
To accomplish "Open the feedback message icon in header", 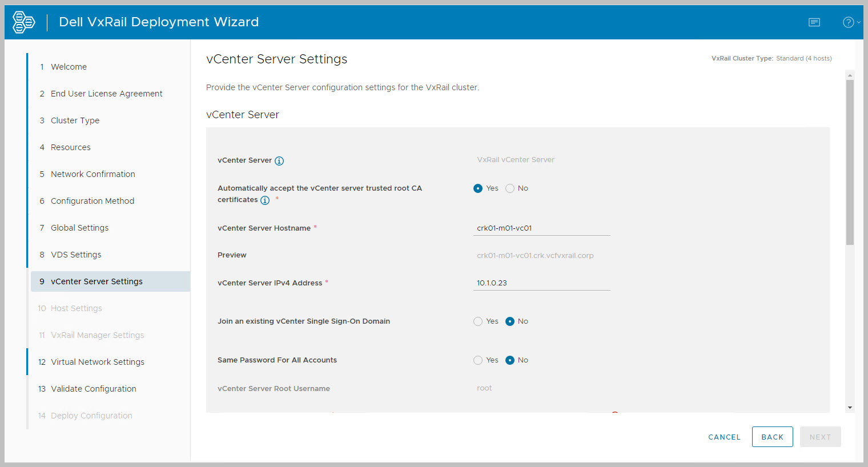I will [814, 22].
